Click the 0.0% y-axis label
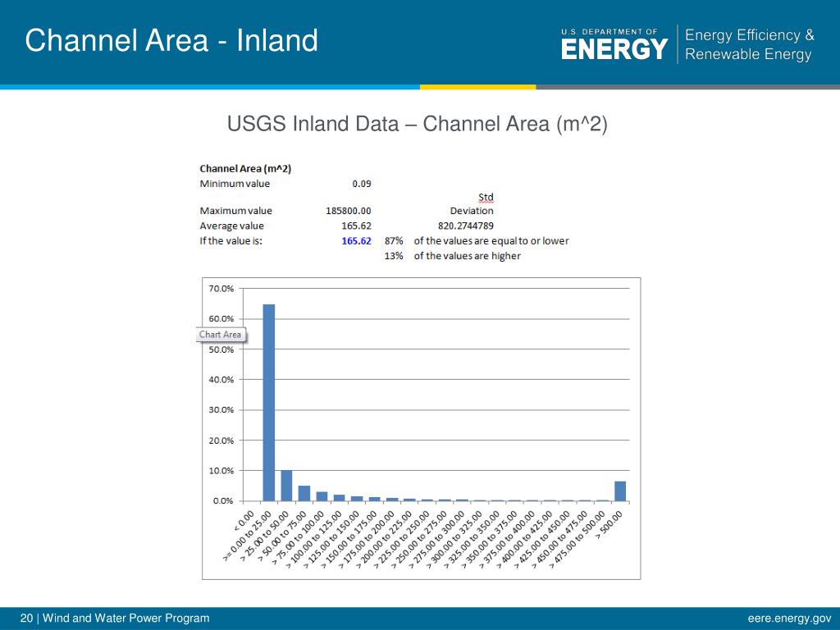840x630 pixels. (223, 501)
